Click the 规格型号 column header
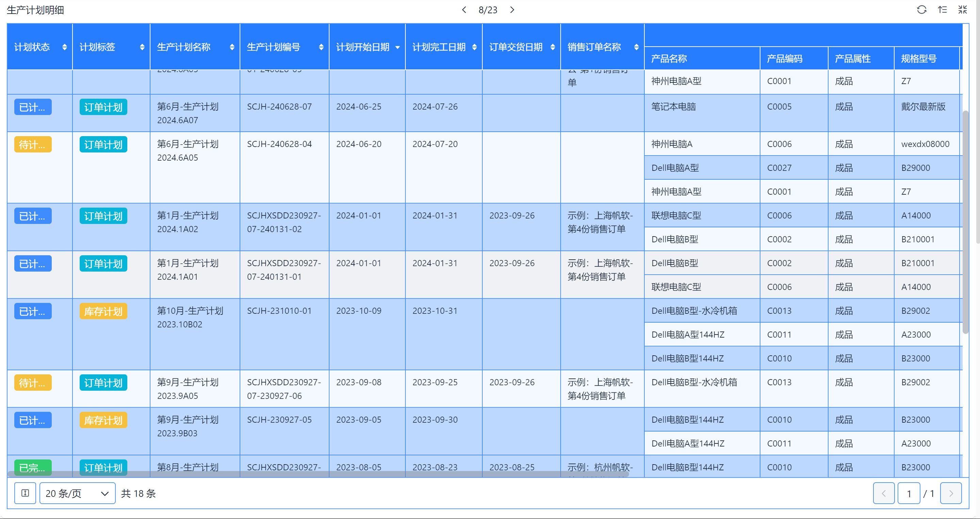Viewport: 980px width, 519px height. point(918,59)
